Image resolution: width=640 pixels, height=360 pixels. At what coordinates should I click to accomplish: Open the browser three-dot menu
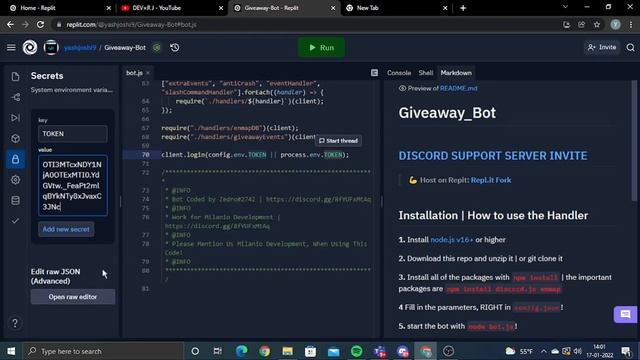click(631, 25)
